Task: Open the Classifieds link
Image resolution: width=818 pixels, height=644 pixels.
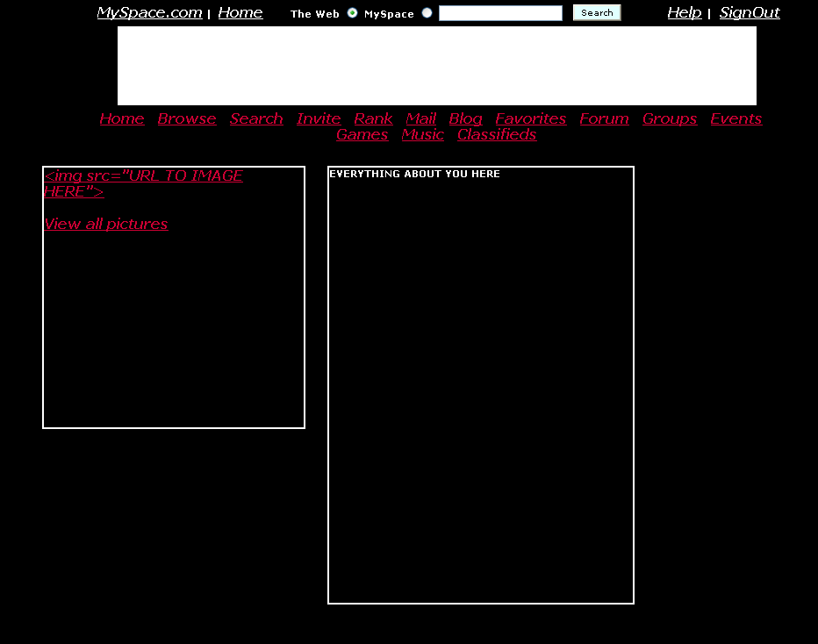Action: pos(496,134)
